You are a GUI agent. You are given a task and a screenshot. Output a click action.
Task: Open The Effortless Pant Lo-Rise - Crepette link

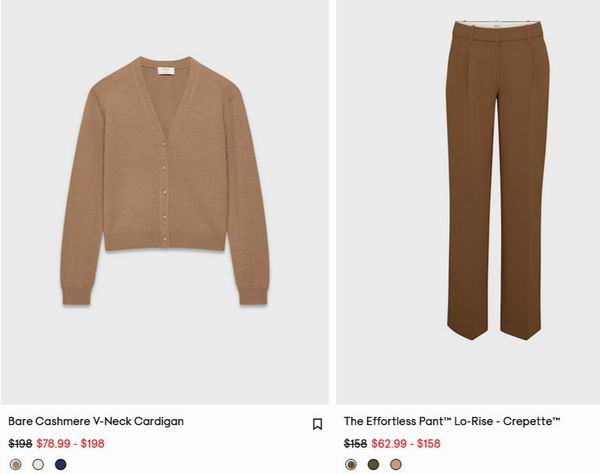[x=452, y=421]
